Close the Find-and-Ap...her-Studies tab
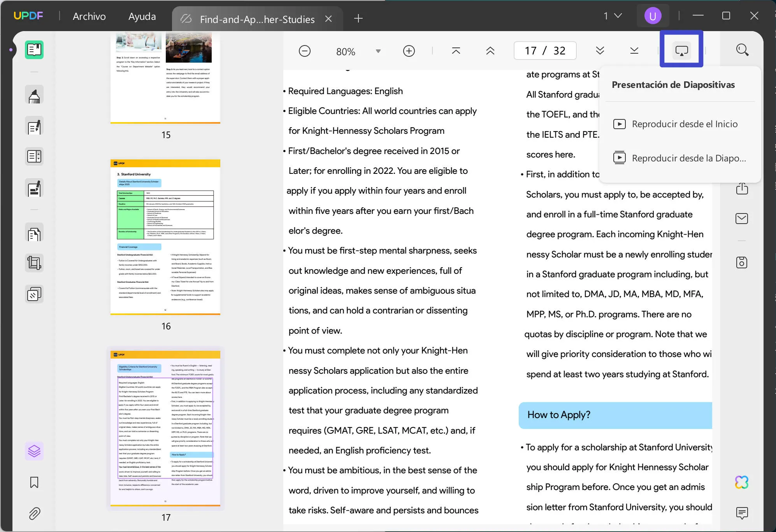The image size is (776, 532). tap(329, 19)
